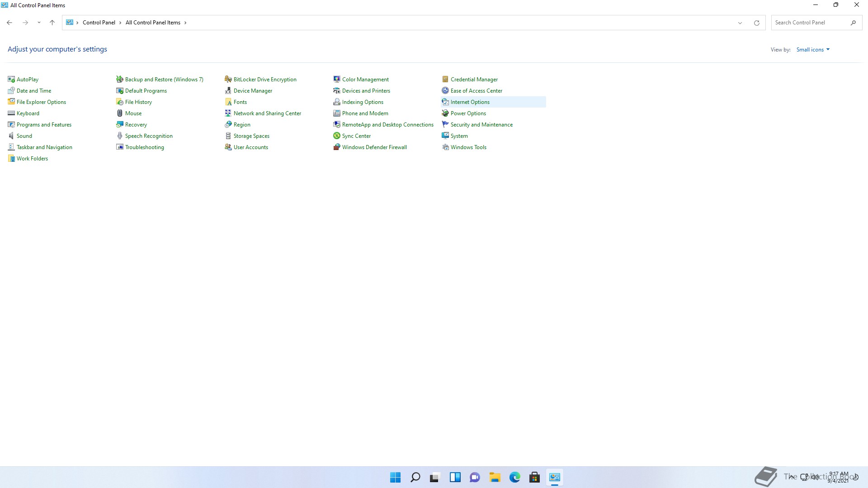Screen dimensions: 868x488
Task: Open the Windows Start menu
Action: [x=395, y=477]
